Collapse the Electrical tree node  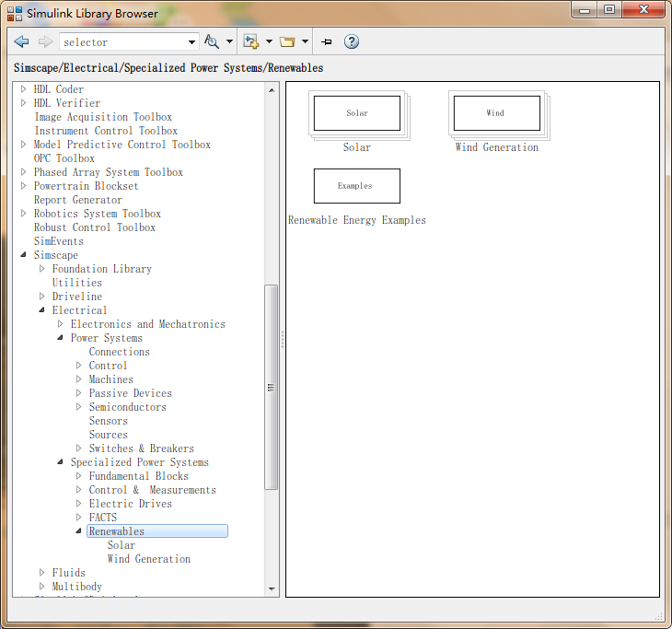(x=42, y=310)
